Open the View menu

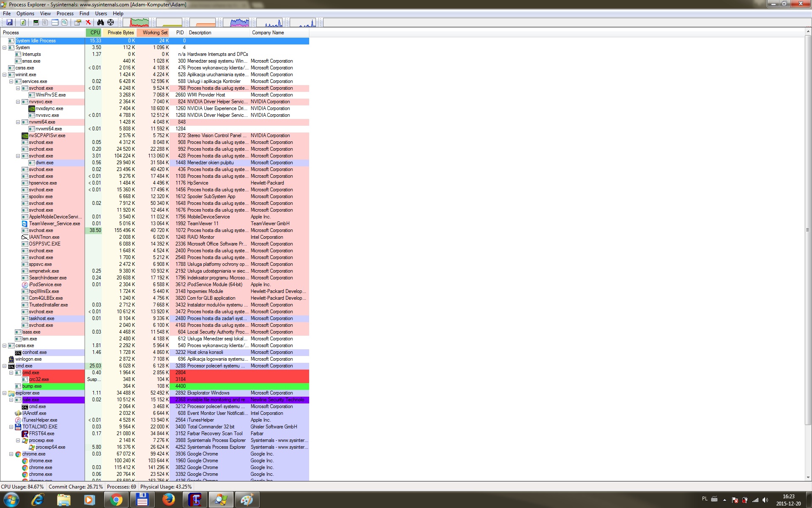click(45, 14)
